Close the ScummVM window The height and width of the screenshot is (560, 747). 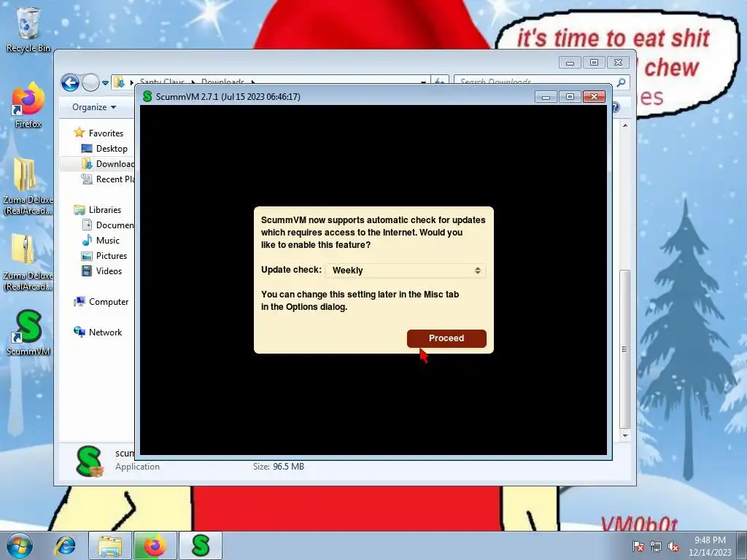(594, 97)
